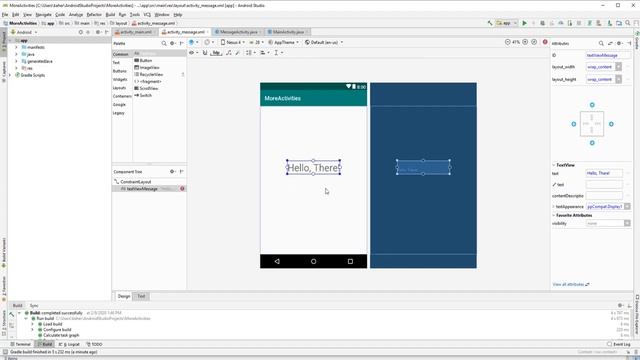The width and height of the screenshot is (640, 360).
Task: Switch to MessageActivity.java tab
Action: (239, 32)
